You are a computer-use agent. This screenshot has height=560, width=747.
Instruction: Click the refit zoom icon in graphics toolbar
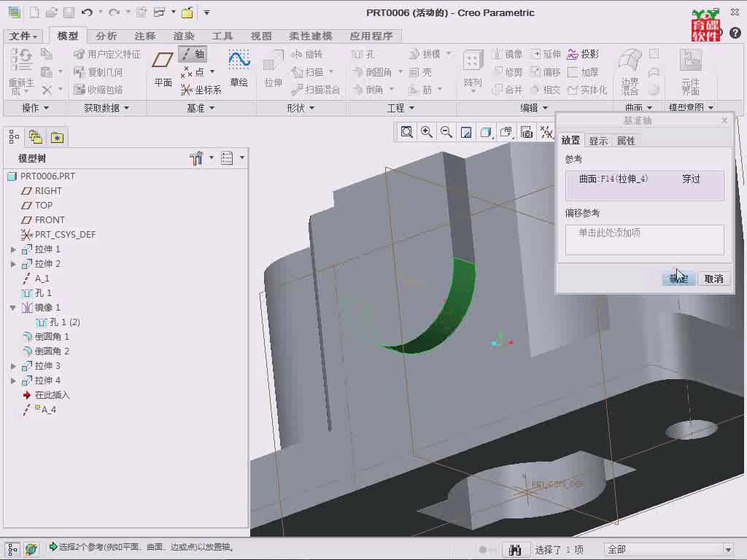(406, 132)
